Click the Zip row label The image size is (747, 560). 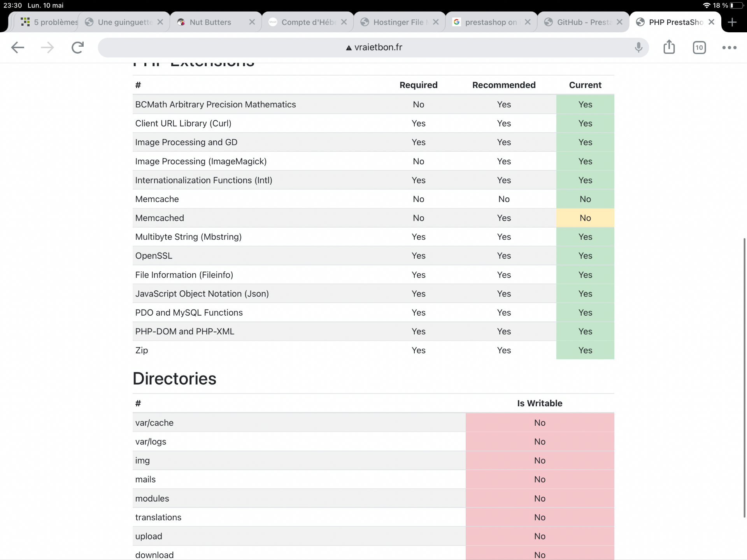(142, 350)
